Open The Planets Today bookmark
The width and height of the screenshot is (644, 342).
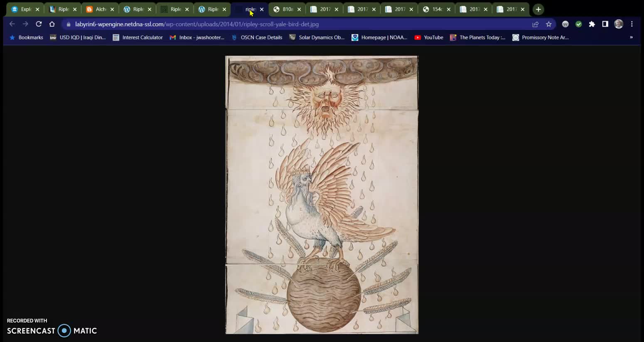(478, 37)
